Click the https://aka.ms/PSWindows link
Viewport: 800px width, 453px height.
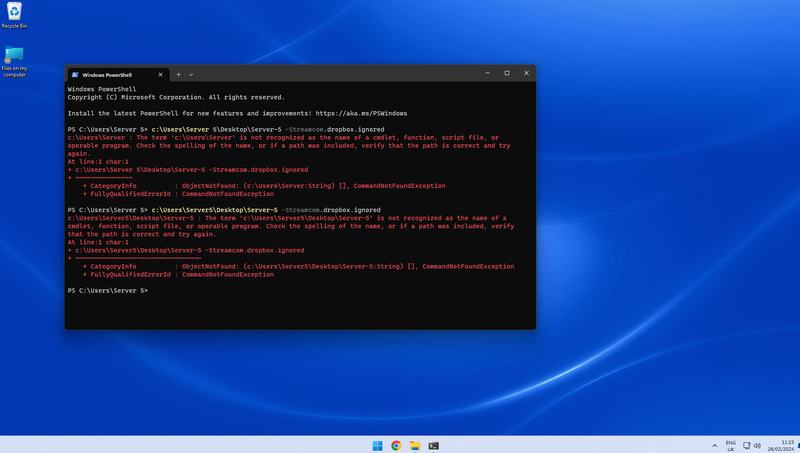(361, 113)
